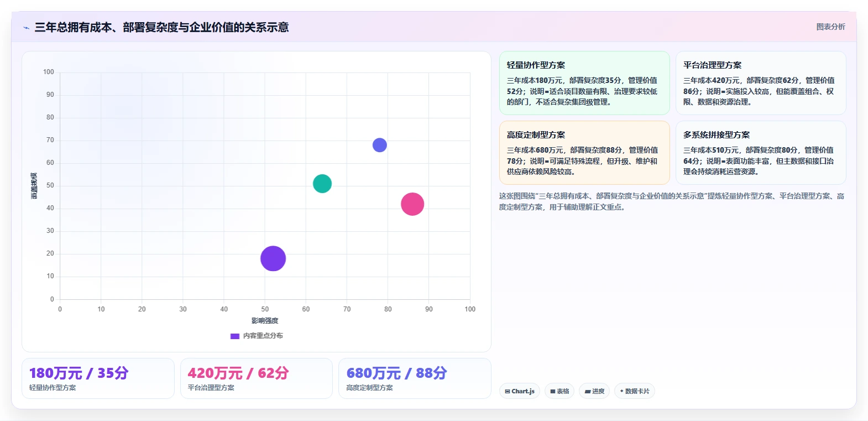
Task: Click the purple bubble in the chart
Action: (273, 258)
